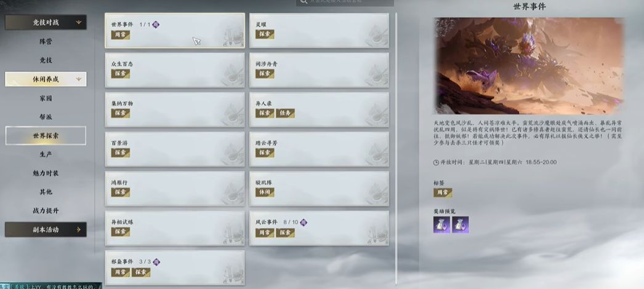Click the clock icon beside 开放时间

436,162
